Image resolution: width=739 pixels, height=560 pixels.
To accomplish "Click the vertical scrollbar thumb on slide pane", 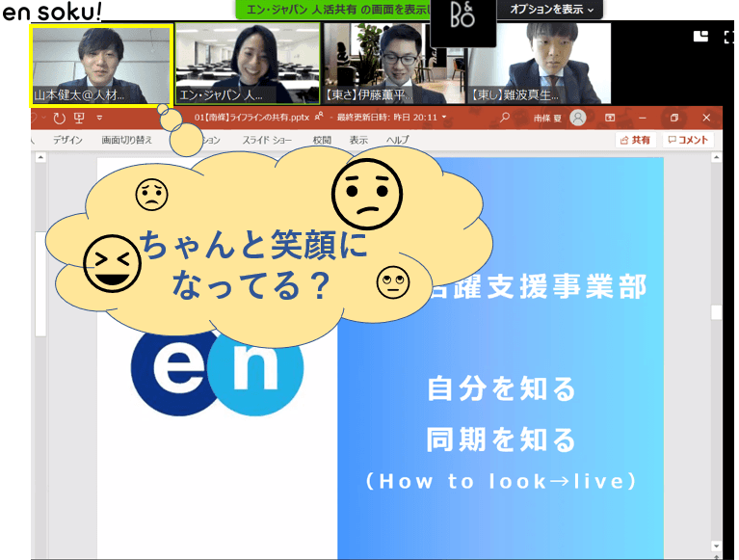I will tap(716, 312).
